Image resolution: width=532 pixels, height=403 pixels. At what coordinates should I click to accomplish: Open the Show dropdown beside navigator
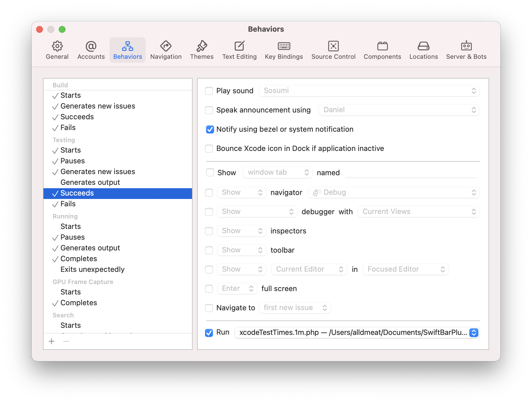[x=241, y=192]
